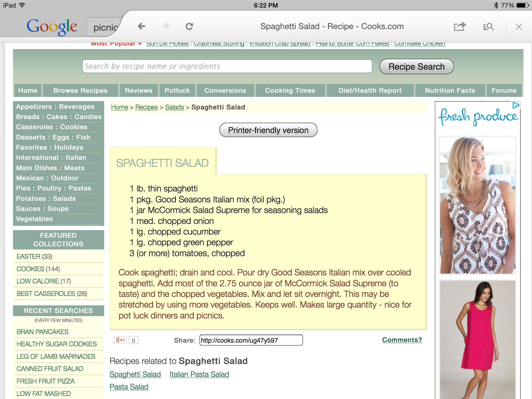Open the Salads category link

coord(174,107)
